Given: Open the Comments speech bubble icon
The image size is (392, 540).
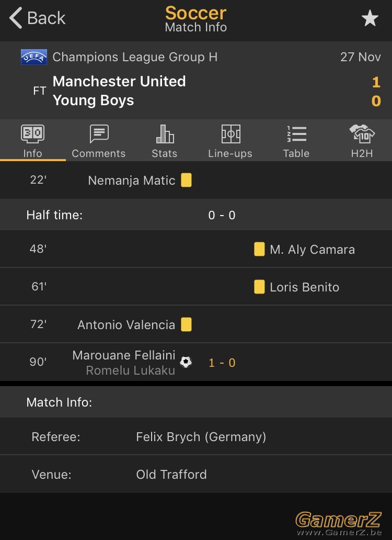Looking at the screenshot, I should [x=99, y=133].
